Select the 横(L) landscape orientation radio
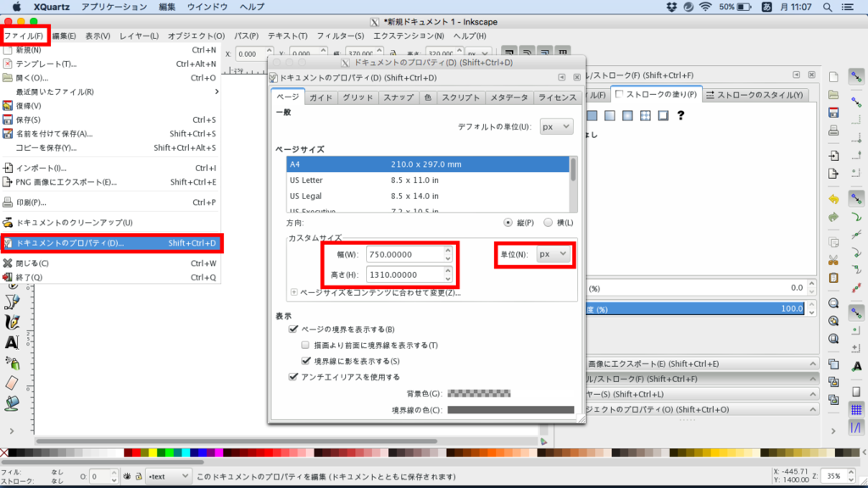This screenshot has height=488, width=868. (548, 223)
